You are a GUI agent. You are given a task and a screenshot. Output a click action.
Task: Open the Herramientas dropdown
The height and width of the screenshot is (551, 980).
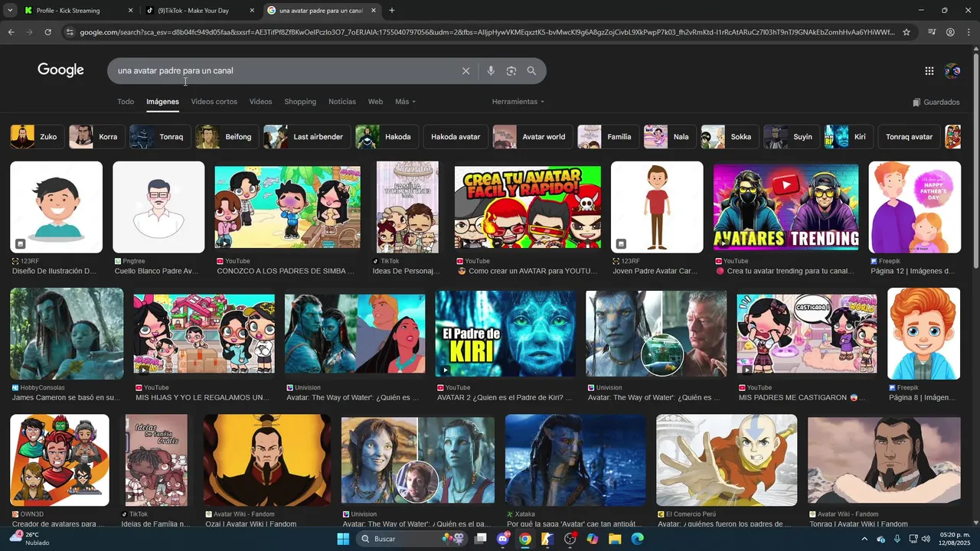click(x=518, y=102)
